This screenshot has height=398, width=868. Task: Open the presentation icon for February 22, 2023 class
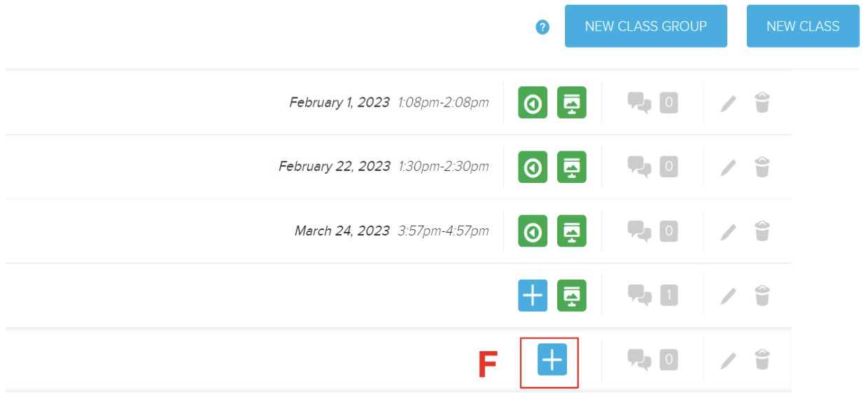(572, 167)
